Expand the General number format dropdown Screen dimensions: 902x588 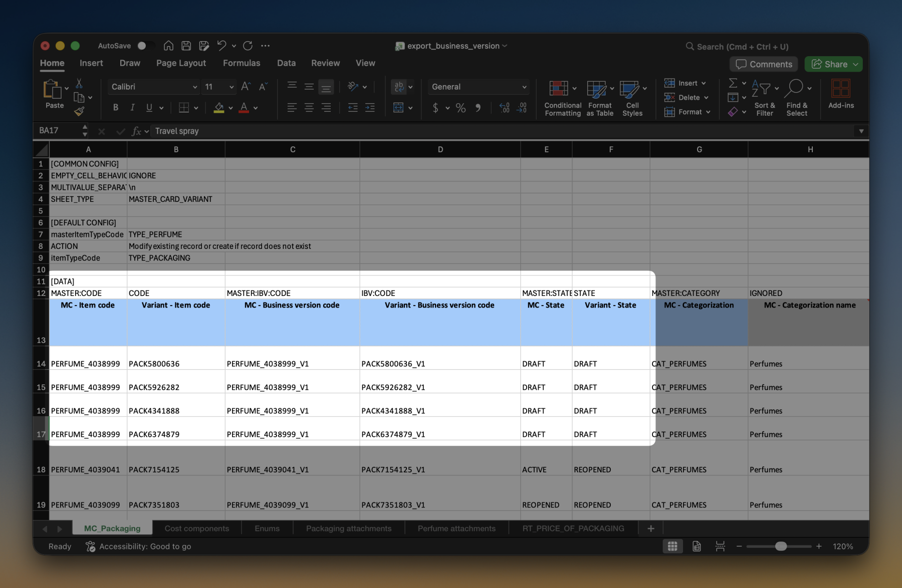[x=479, y=87]
